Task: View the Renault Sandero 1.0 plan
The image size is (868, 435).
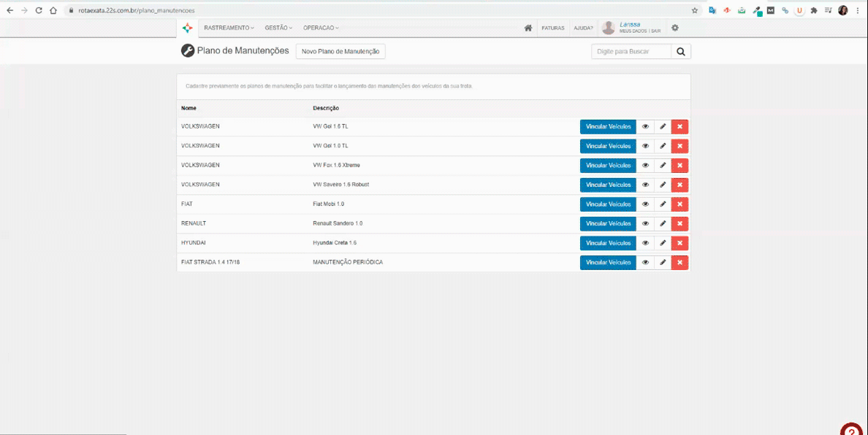Action: [645, 223]
